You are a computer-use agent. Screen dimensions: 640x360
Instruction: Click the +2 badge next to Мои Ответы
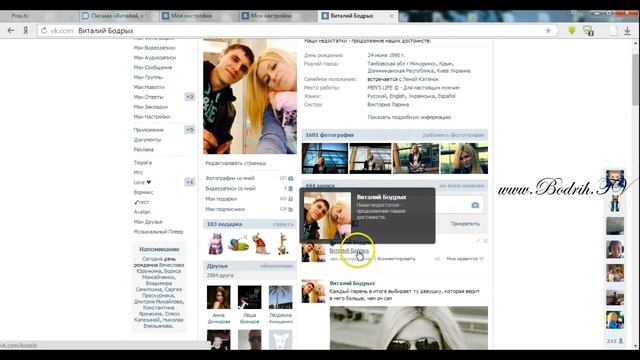pos(190,97)
